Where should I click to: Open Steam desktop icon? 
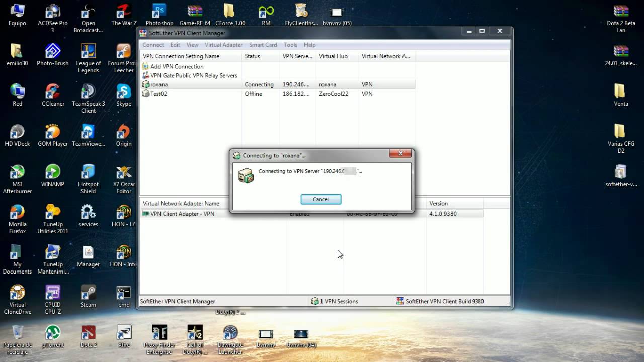88,297
